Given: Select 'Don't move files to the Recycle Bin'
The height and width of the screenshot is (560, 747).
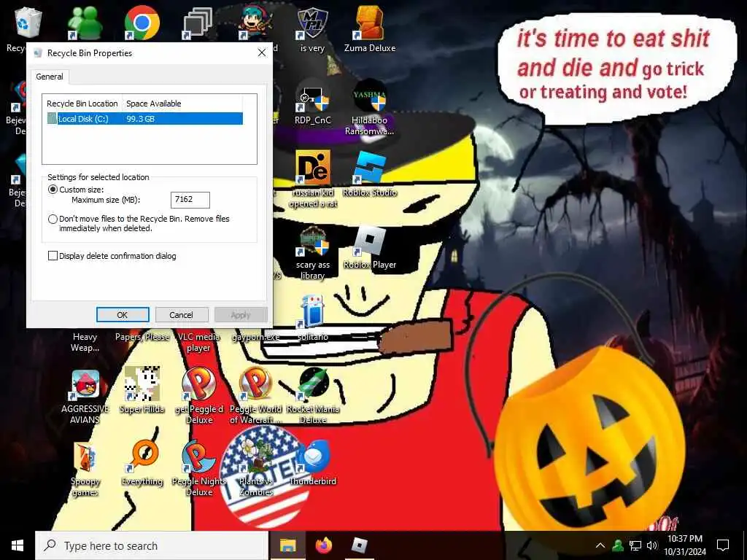Looking at the screenshot, I should click(53, 219).
